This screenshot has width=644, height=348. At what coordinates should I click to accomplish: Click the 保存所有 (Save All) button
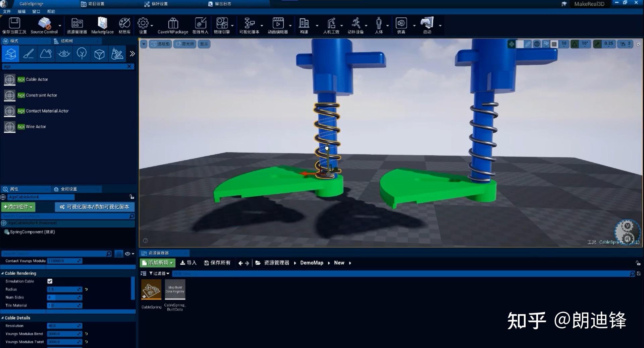tap(217, 263)
